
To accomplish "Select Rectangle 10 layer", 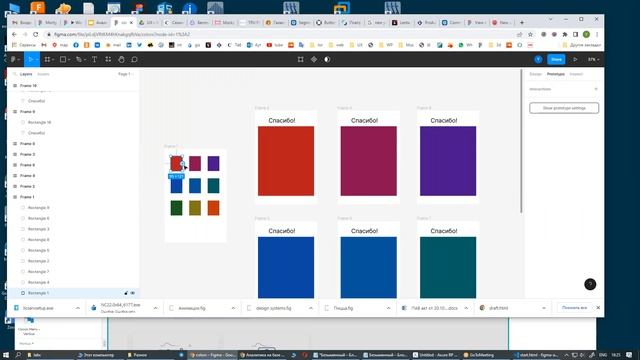I will [39, 122].
